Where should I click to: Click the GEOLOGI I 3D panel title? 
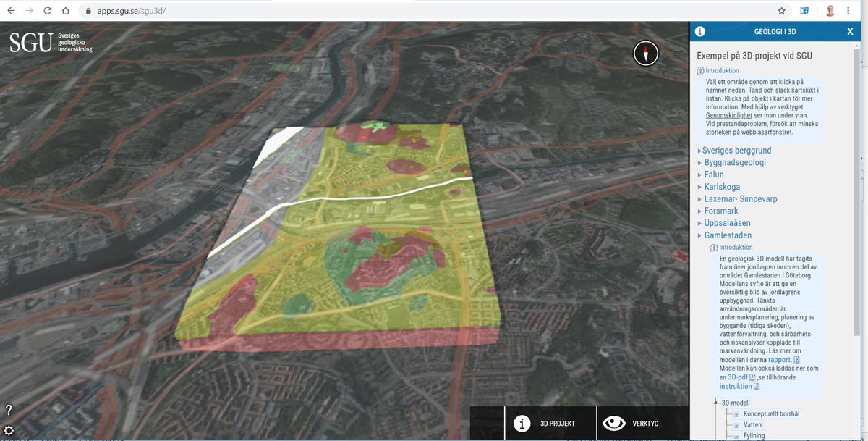775,32
